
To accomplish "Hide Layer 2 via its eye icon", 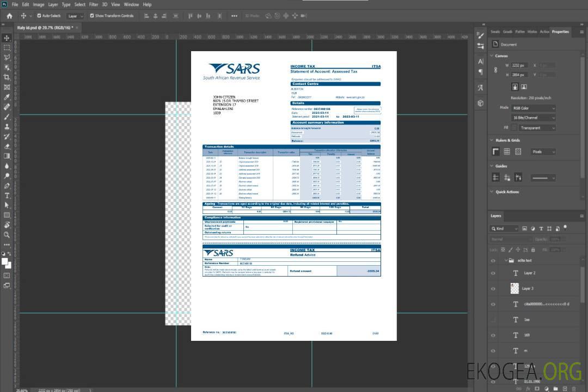I will [493, 273].
